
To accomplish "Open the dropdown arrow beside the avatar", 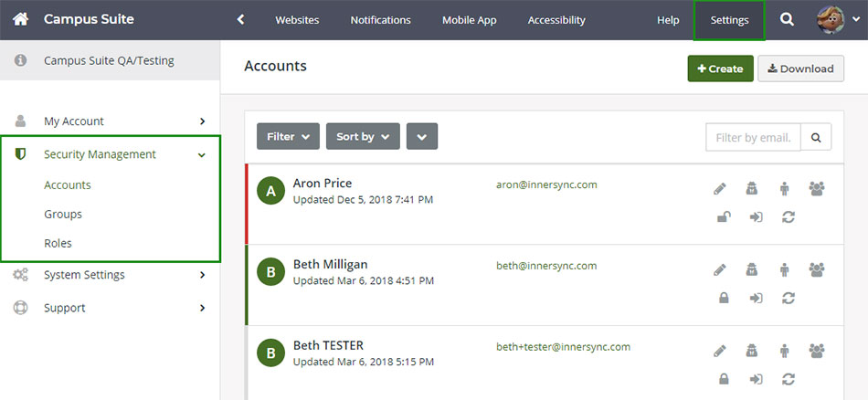I will pos(854,20).
